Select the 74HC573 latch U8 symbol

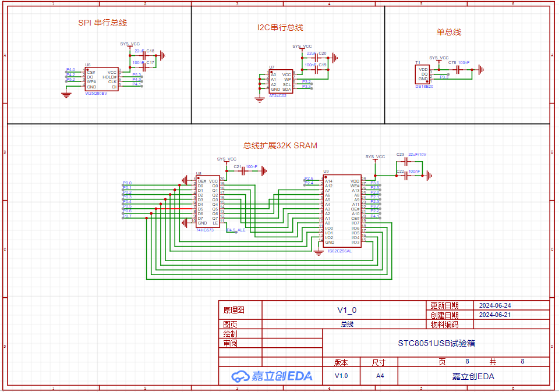pyautogui.click(x=208, y=201)
